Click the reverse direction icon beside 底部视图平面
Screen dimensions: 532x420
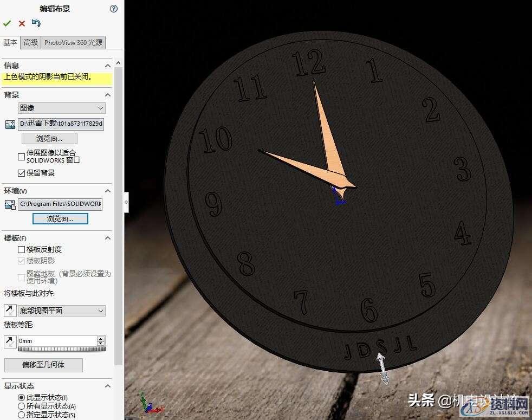pyautogui.click(x=10, y=311)
